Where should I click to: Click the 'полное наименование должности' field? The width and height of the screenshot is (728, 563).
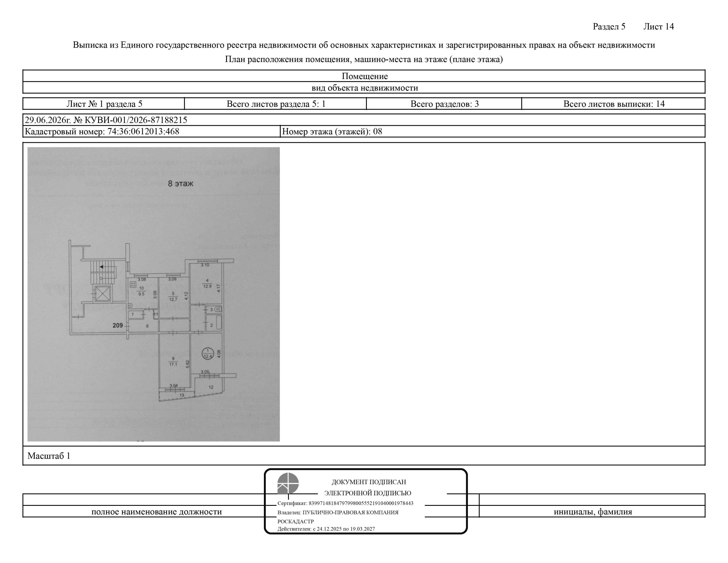(157, 512)
